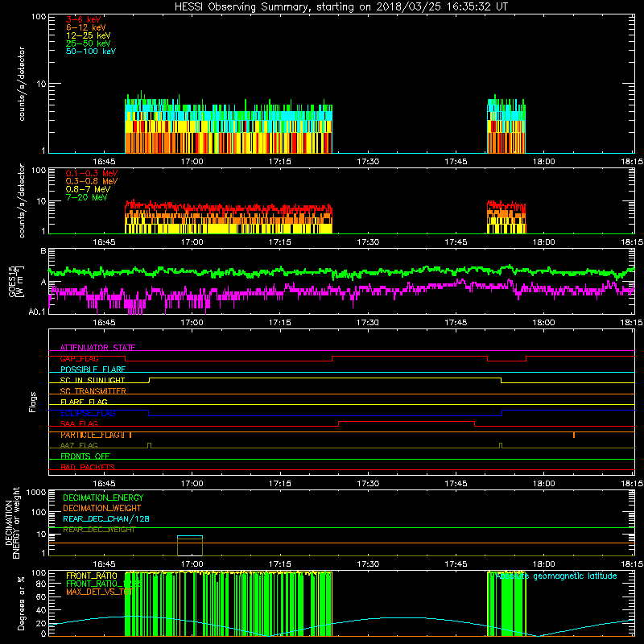The width and height of the screenshot is (644, 644).
Task: Click the 7-20 MeV legend label
Action: coord(87,197)
